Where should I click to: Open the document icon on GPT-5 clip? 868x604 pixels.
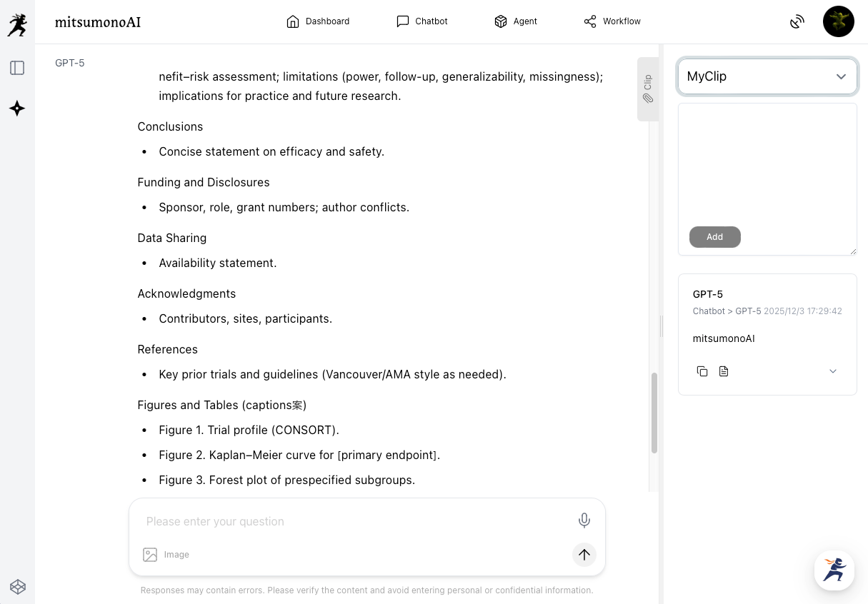(724, 371)
